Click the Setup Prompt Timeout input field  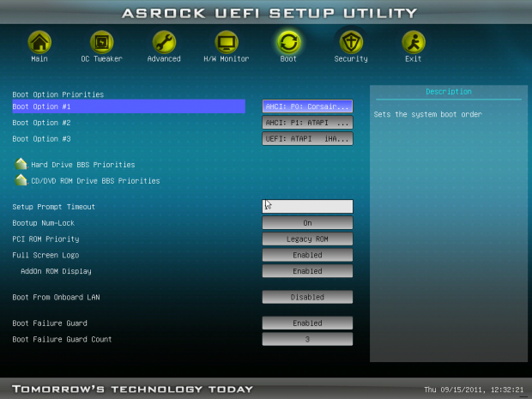(307, 206)
